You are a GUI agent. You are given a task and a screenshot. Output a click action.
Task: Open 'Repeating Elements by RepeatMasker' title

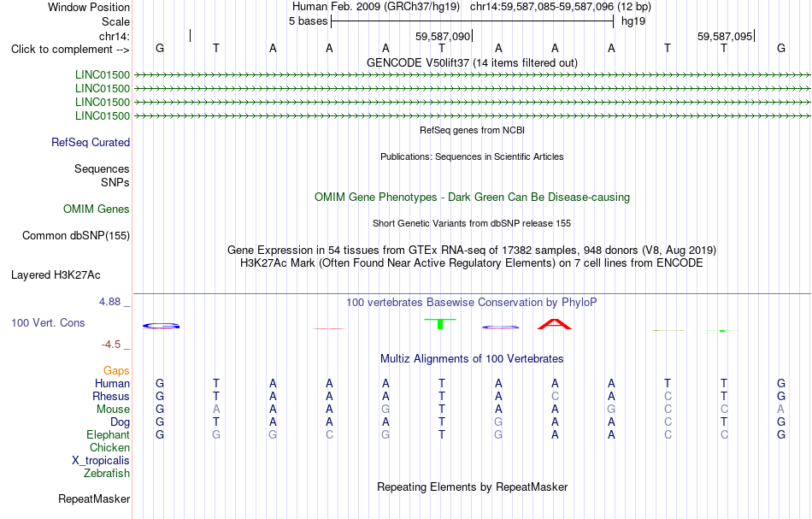click(472, 487)
